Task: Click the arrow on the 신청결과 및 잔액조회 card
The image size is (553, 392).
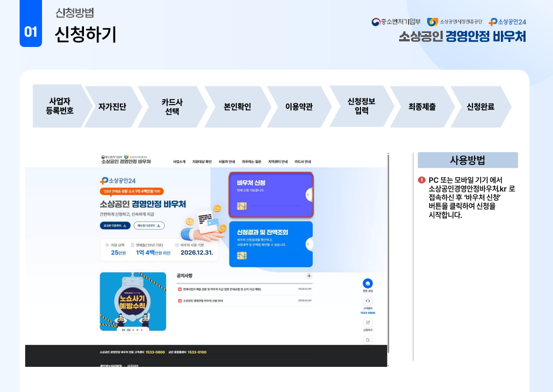Action: click(308, 244)
